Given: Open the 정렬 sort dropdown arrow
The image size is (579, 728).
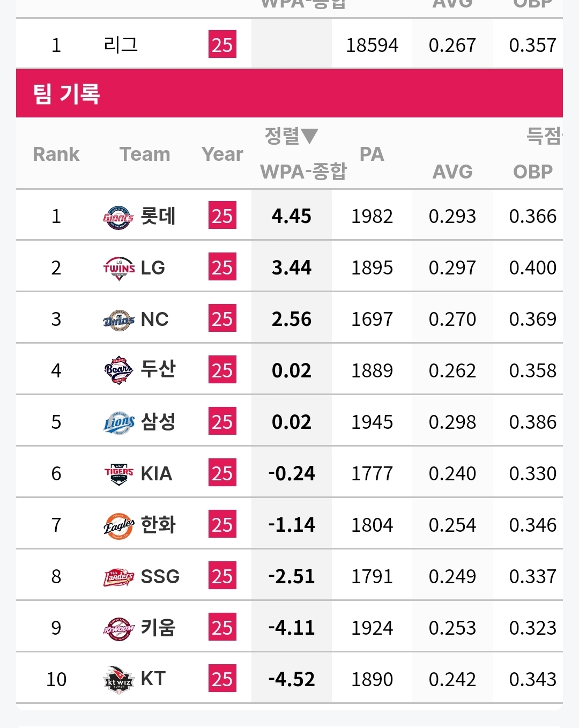Looking at the screenshot, I should point(309,136).
